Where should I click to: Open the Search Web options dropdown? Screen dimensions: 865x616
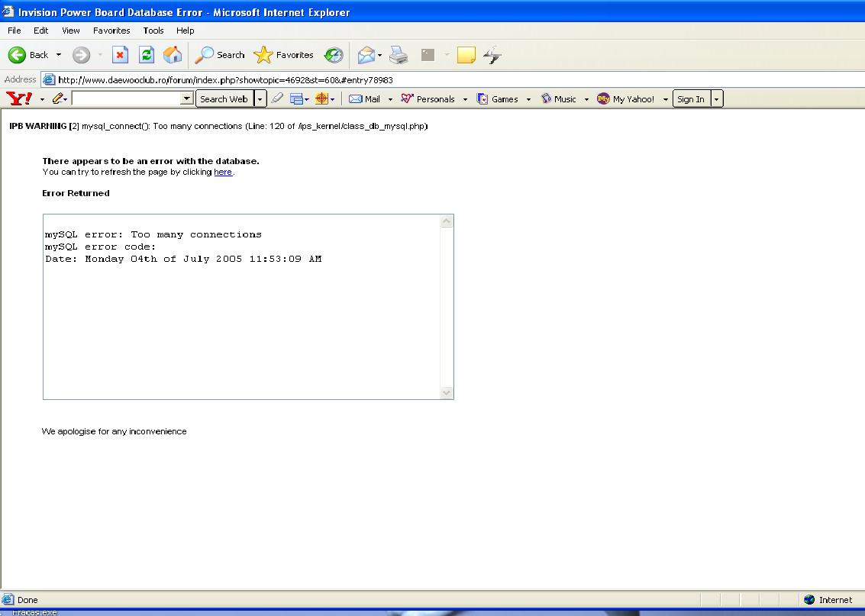260,98
